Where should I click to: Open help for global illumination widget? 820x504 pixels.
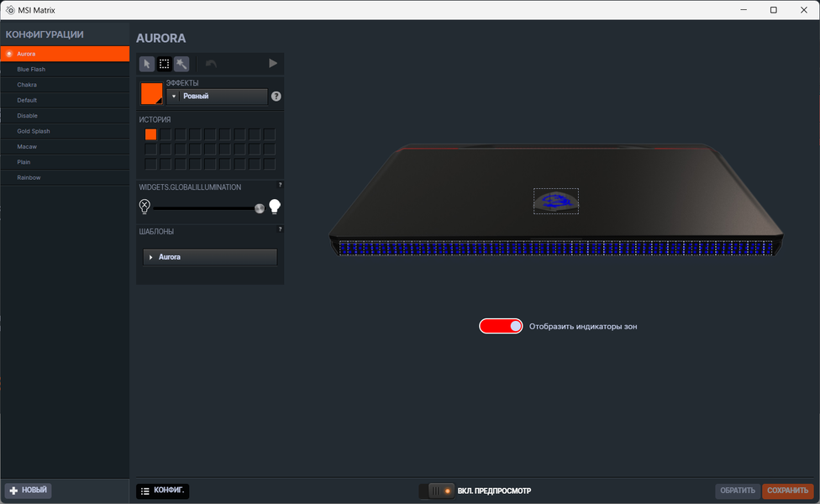281,185
